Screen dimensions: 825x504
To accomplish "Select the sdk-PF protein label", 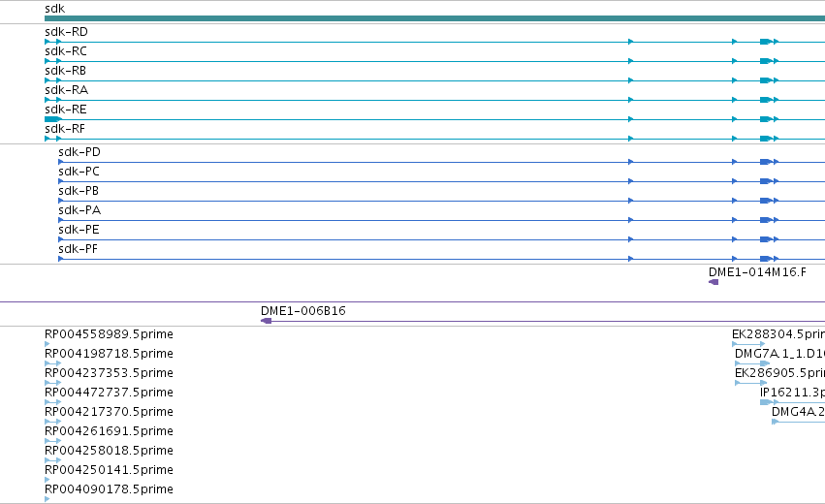I will pos(78,249).
